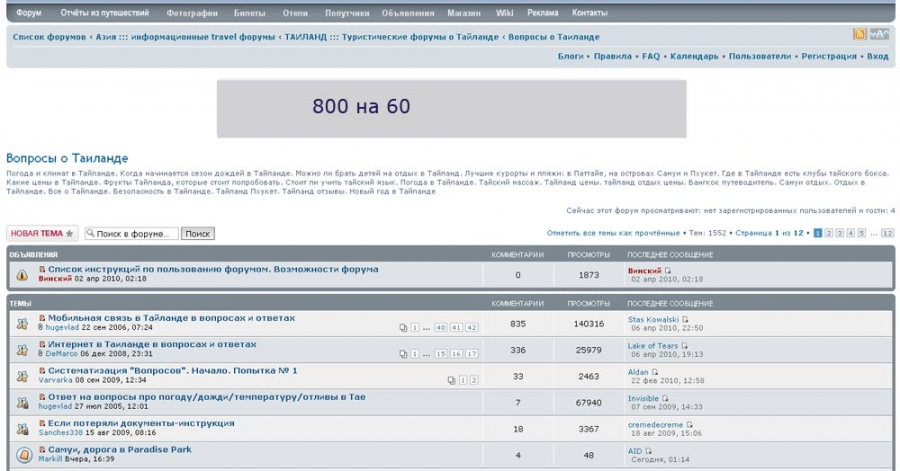Click the НОВАЯ ТЕМА button
Screen dimensions: 900x471
tap(42, 233)
